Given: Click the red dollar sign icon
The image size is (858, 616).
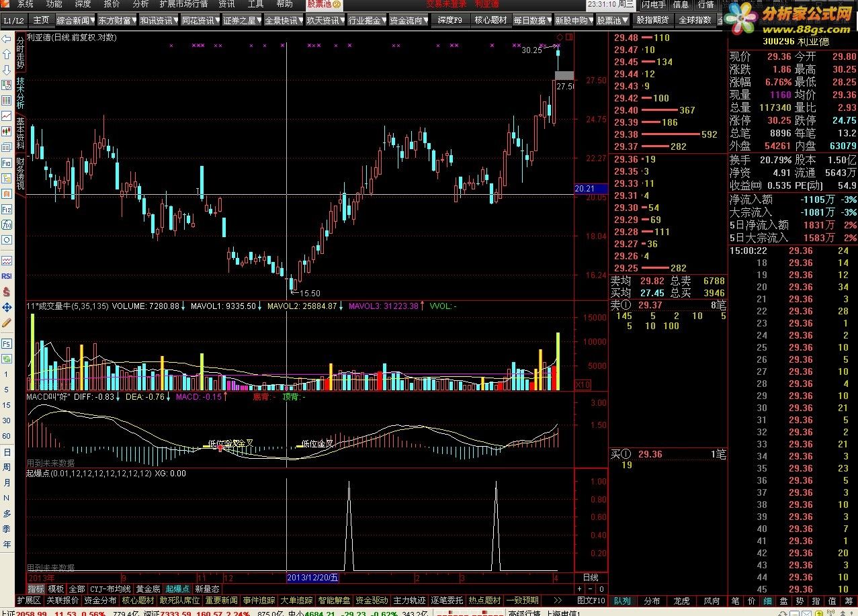Looking at the screenshot, I should pos(7,292).
